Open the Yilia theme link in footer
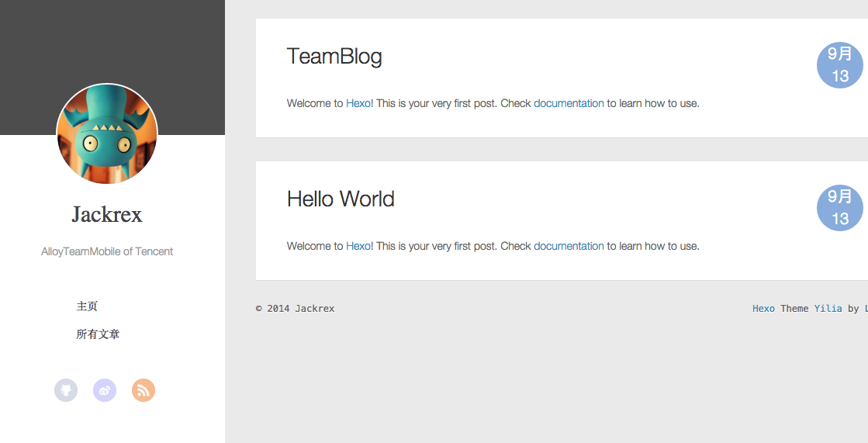 pos(828,309)
